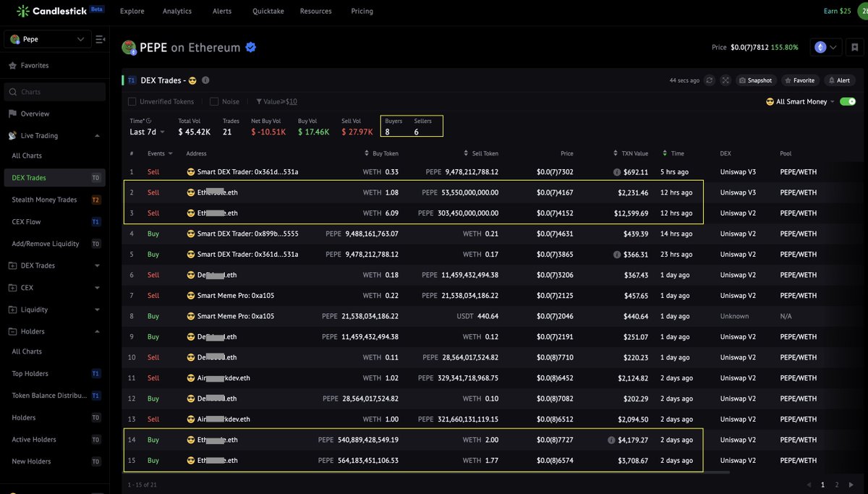The image size is (868, 494).
Task: Open the Events filter dropdown
Action: (160, 153)
